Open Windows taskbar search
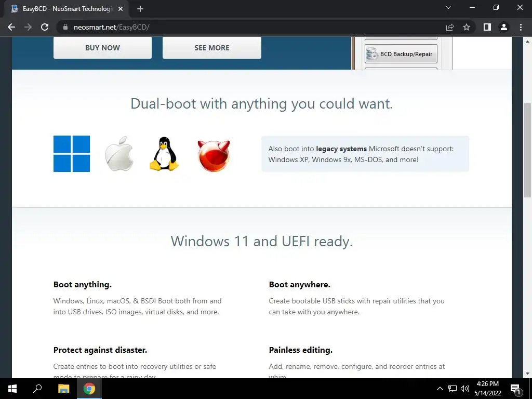The image size is (532, 399). (x=37, y=389)
